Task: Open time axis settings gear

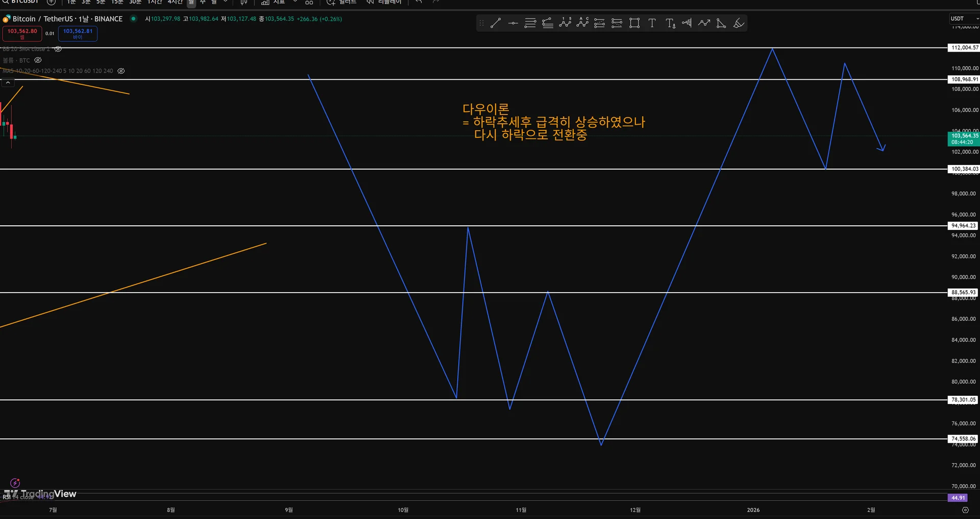Action: tap(965, 510)
